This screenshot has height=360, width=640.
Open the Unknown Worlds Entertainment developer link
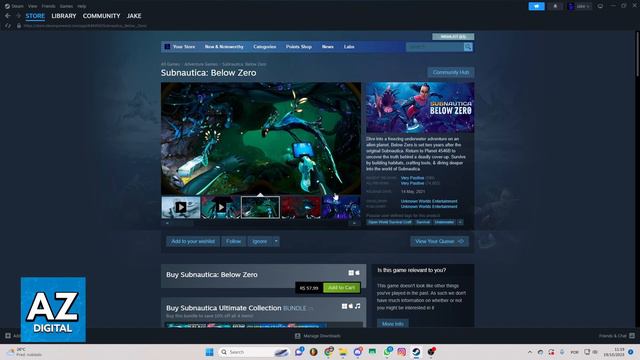(x=429, y=201)
